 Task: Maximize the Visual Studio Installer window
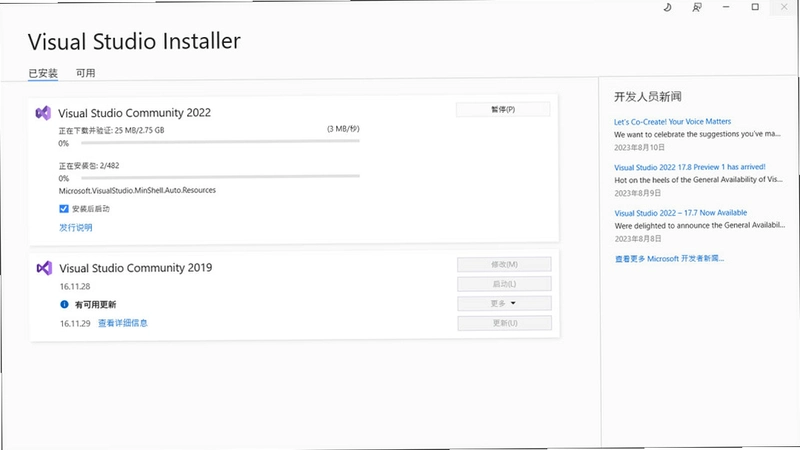(x=755, y=7)
